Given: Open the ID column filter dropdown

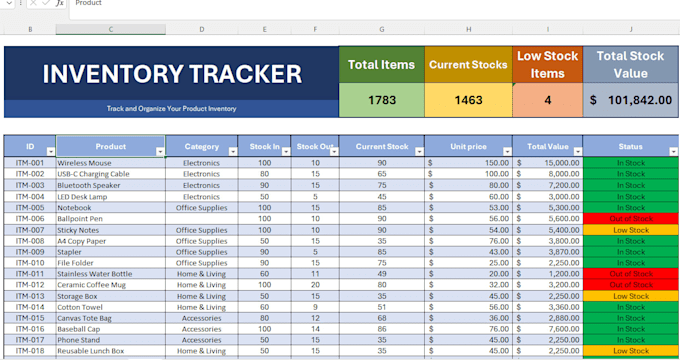Looking at the screenshot, I should click(x=51, y=151).
